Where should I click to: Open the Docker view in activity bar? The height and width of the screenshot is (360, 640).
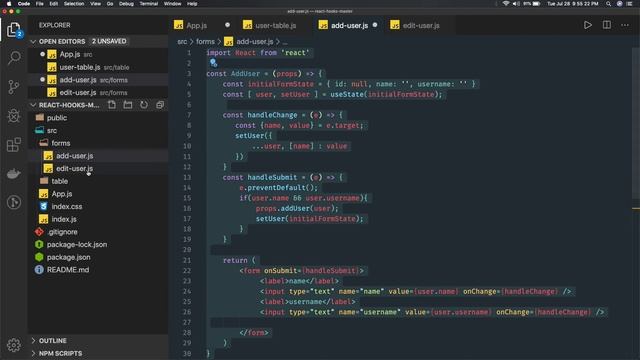tap(14, 173)
